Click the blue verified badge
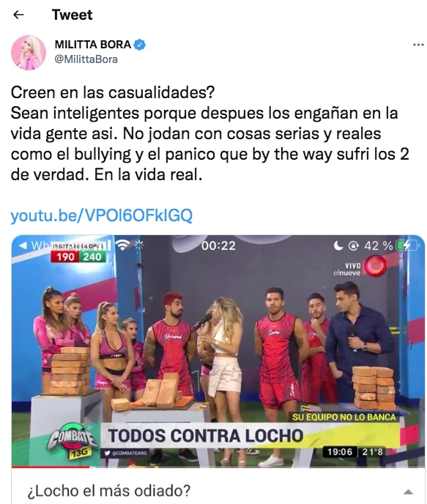The width and height of the screenshot is (427, 504). pos(139,45)
